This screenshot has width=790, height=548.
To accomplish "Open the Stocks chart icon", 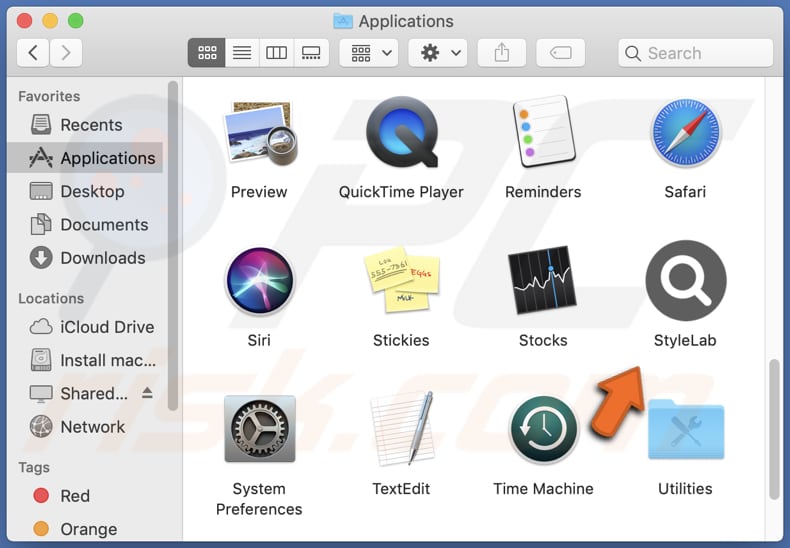I will click(543, 280).
